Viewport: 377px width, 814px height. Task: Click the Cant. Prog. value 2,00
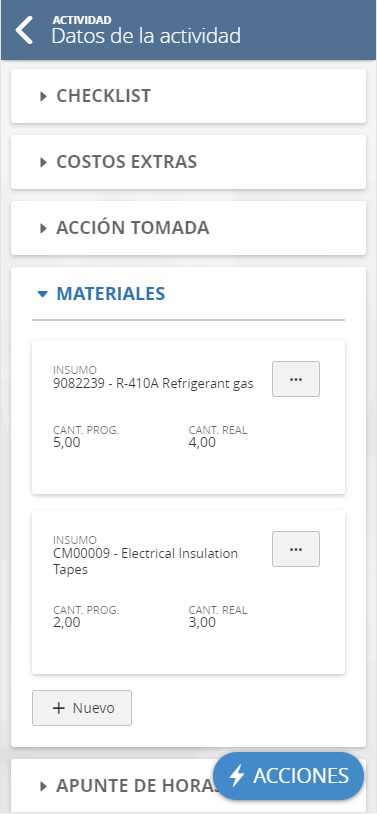click(67, 622)
